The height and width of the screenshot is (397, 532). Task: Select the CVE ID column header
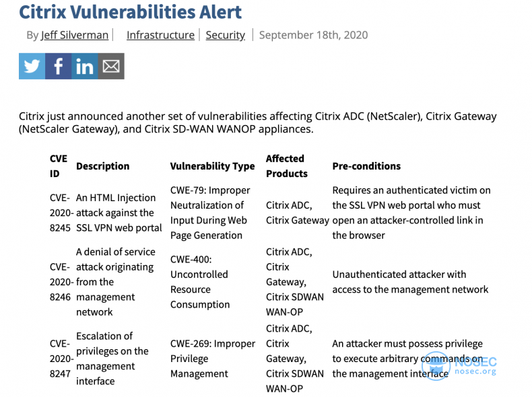coord(59,166)
